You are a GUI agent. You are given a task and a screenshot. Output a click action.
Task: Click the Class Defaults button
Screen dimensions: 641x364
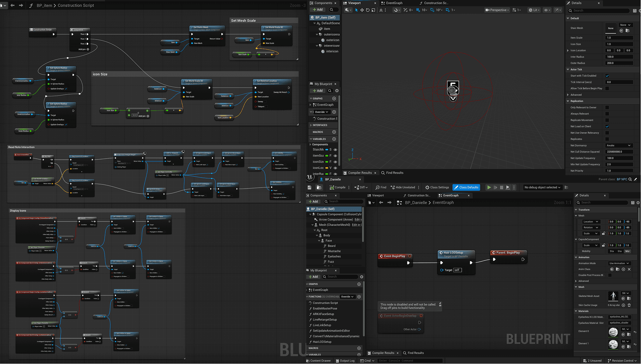[466, 187]
